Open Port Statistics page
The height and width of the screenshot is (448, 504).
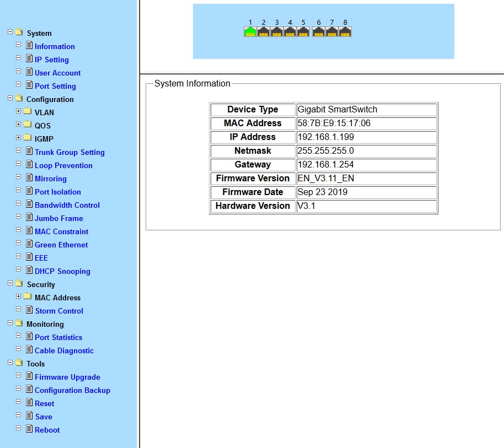click(58, 337)
